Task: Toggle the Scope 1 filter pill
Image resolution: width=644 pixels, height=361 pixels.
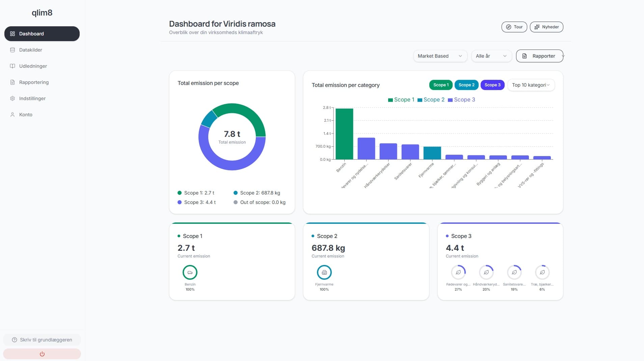Action: pyautogui.click(x=441, y=85)
